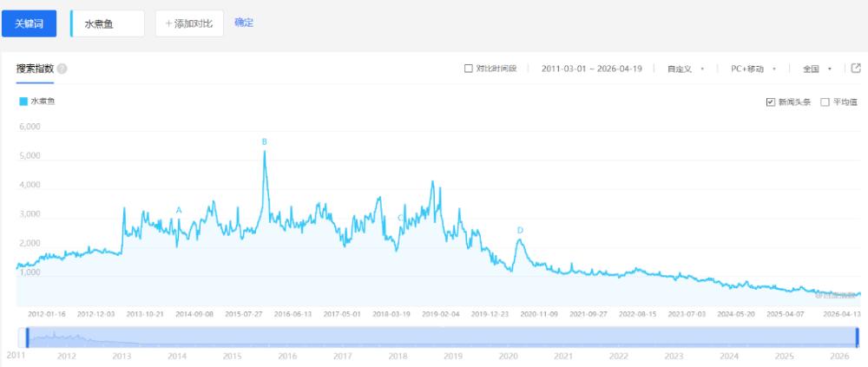
Task: Check the 平均值 checkbox
Action: click(825, 102)
